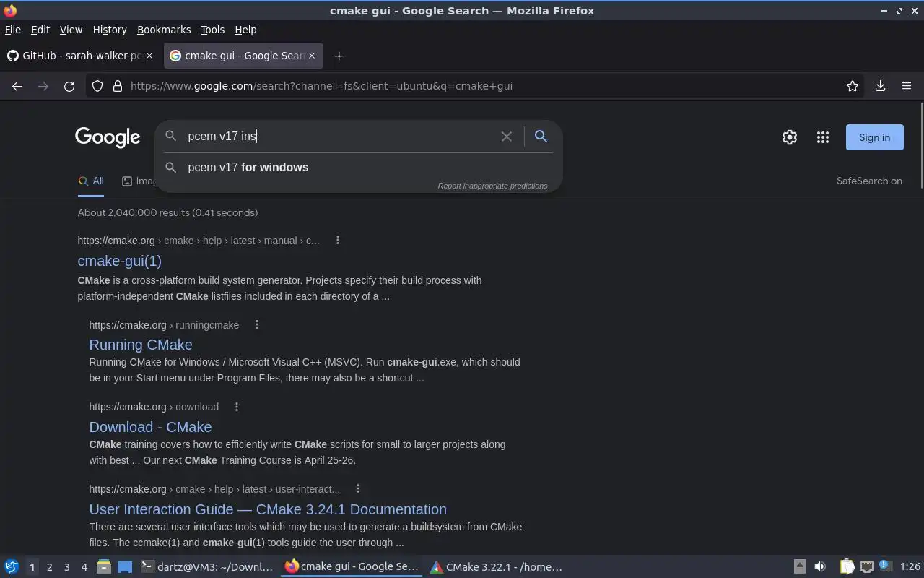Open clipboard manager tray icon
Image resolution: width=924 pixels, height=578 pixels.
pyautogui.click(x=847, y=567)
